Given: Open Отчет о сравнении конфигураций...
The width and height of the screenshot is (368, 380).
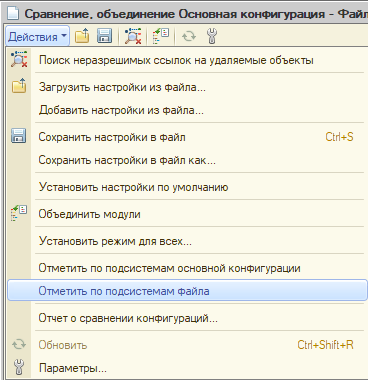Looking at the screenshot, I should (x=187, y=318).
